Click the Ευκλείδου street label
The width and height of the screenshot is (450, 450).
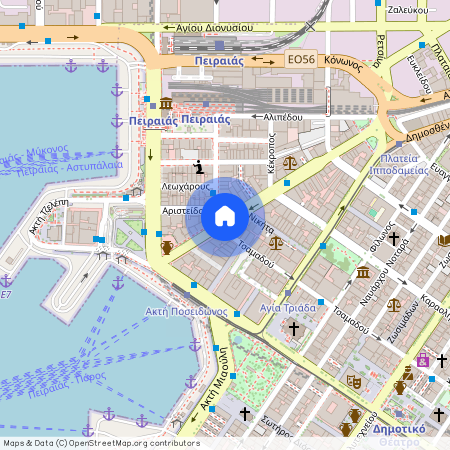click(x=419, y=74)
